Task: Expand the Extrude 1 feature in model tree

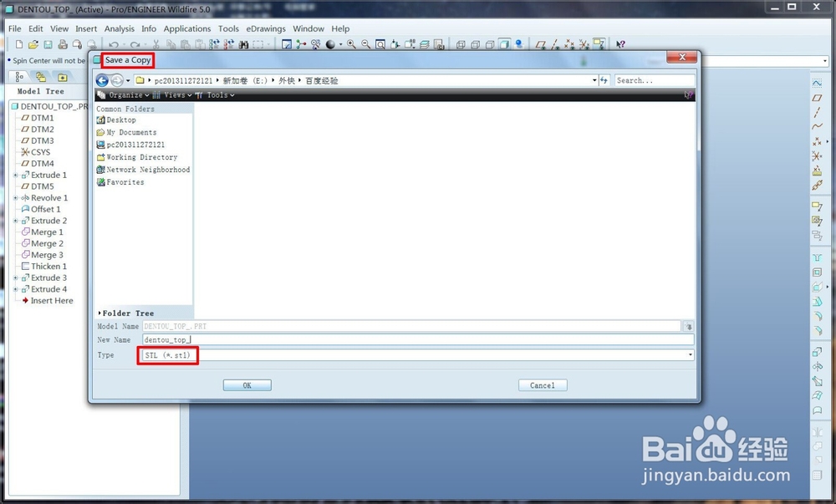Action: coord(15,175)
